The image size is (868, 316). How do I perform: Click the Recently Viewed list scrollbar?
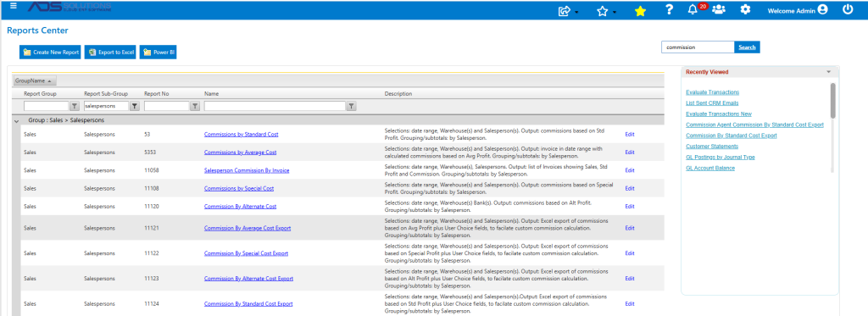coord(832,100)
